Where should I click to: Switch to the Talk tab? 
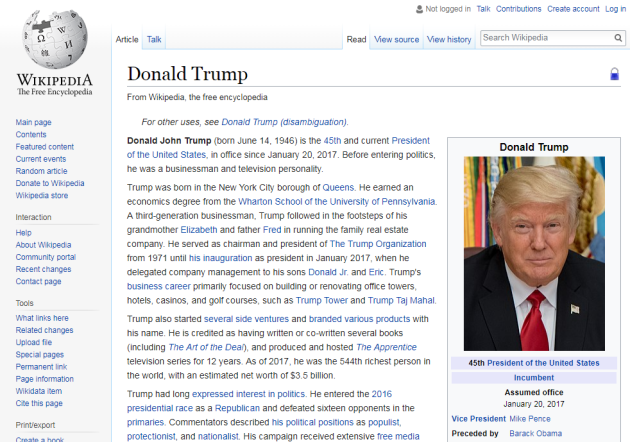click(154, 39)
